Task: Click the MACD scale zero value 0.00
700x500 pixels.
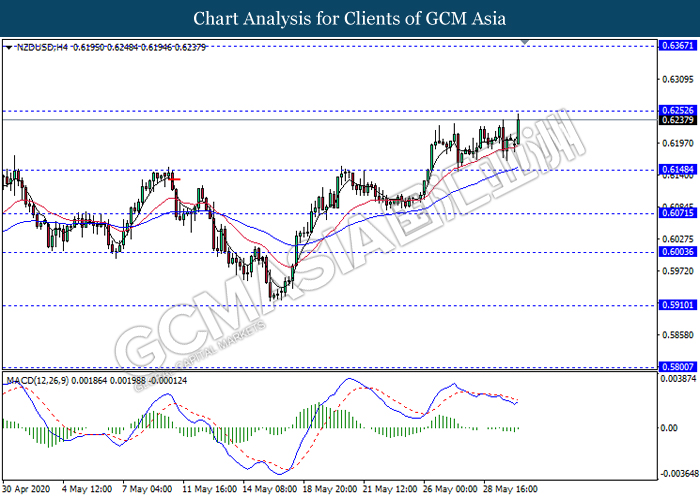Action: pos(669,428)
